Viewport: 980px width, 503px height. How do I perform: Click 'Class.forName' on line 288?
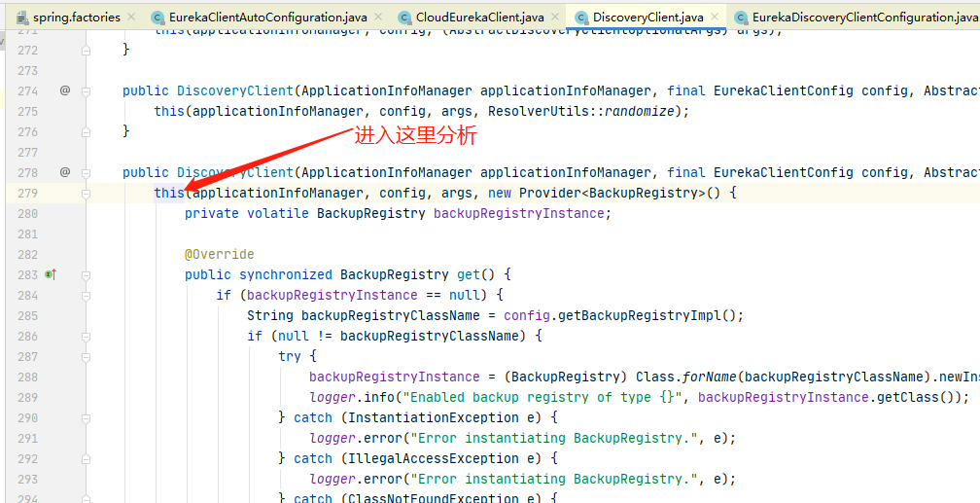tap(686, 377)
